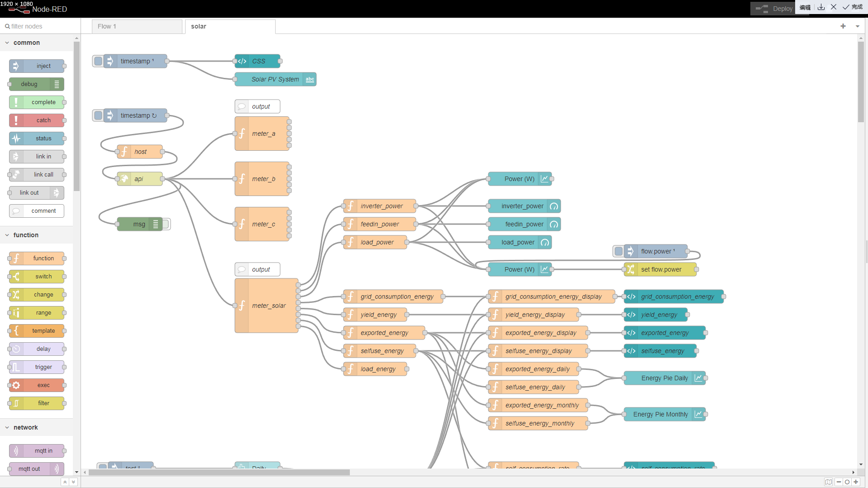The width and height of the screenshot is (868, 488).
Task: Toggle the msg debug node output button
Action: (x=166, y=224)
